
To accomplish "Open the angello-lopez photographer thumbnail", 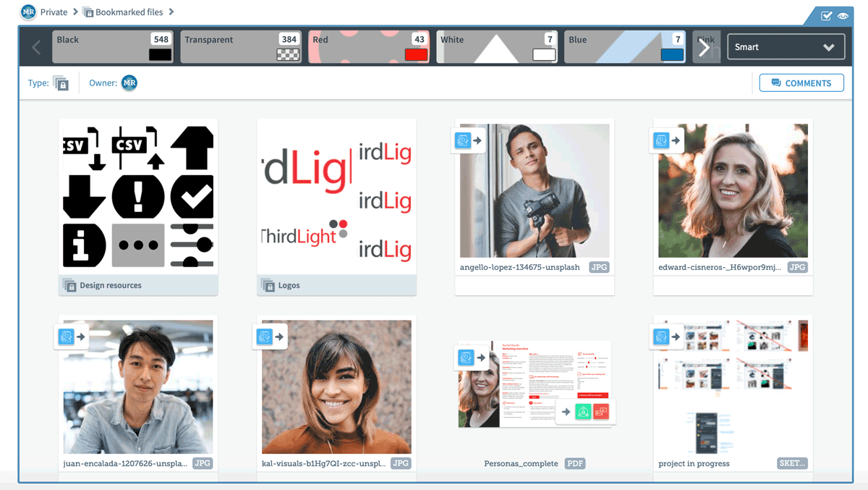I will tap(535, 190).
